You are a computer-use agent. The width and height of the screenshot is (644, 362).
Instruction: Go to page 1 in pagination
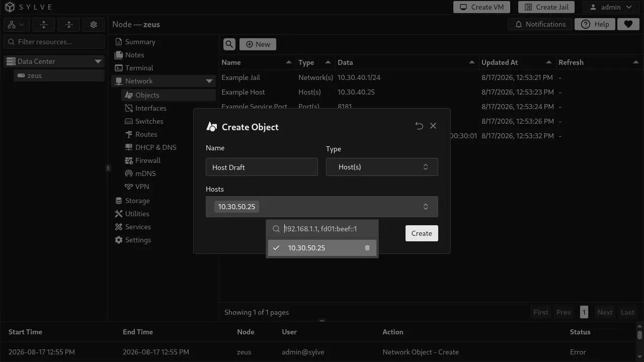pyautogui.click(x=584, y=312)
